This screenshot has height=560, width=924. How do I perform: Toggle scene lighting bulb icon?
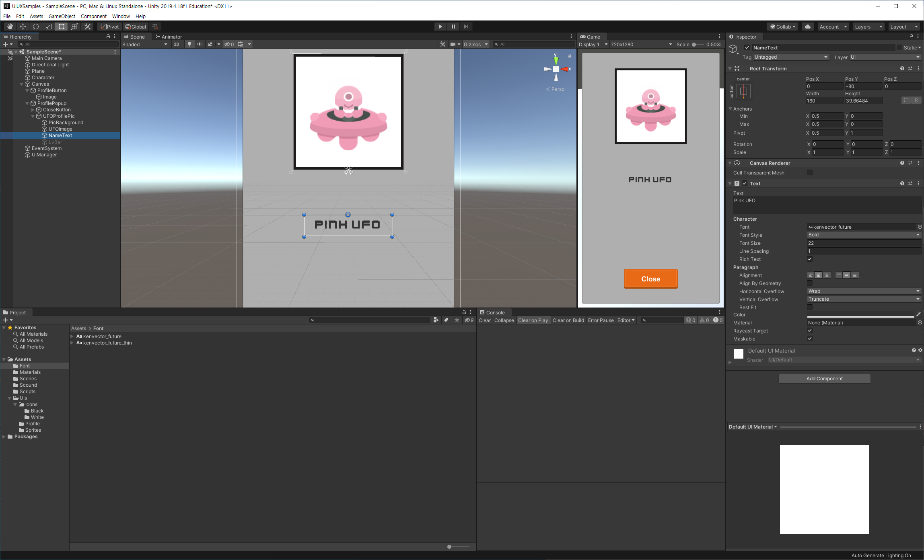coord(189,44)
